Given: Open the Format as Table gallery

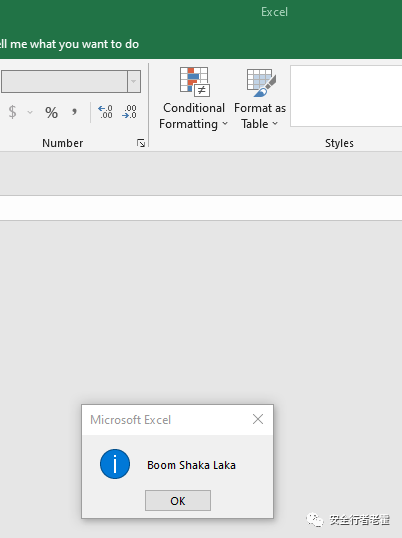Looking at the screenshot, I should tap(260, 99).
